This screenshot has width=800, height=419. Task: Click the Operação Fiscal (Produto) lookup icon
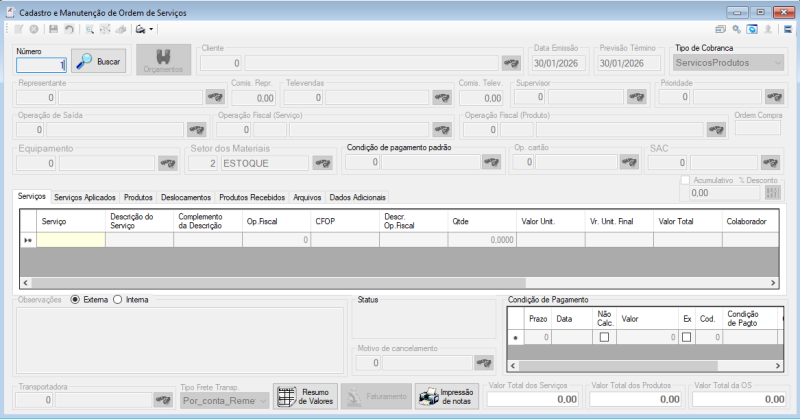tap(716, 130)
